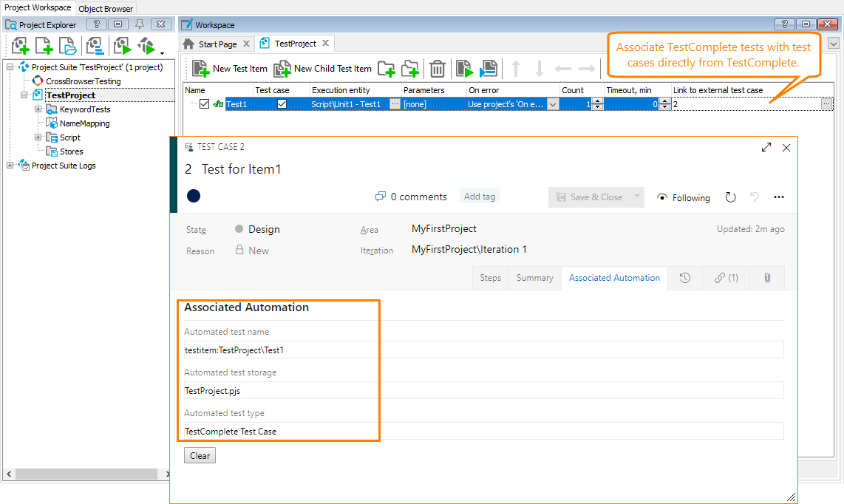Click the Run Project Suite icon

click(x=146, y=46)
